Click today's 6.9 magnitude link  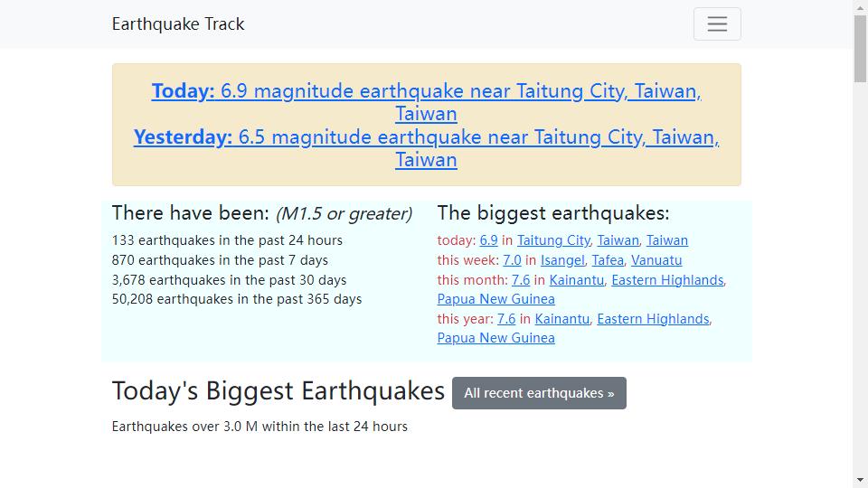(488, 240)
